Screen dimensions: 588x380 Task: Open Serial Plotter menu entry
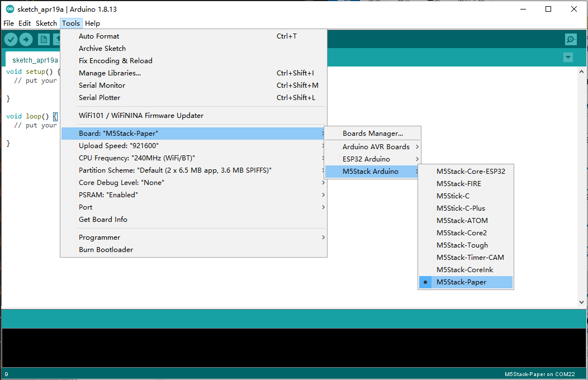pyautogui.click(x=193, y=97)
